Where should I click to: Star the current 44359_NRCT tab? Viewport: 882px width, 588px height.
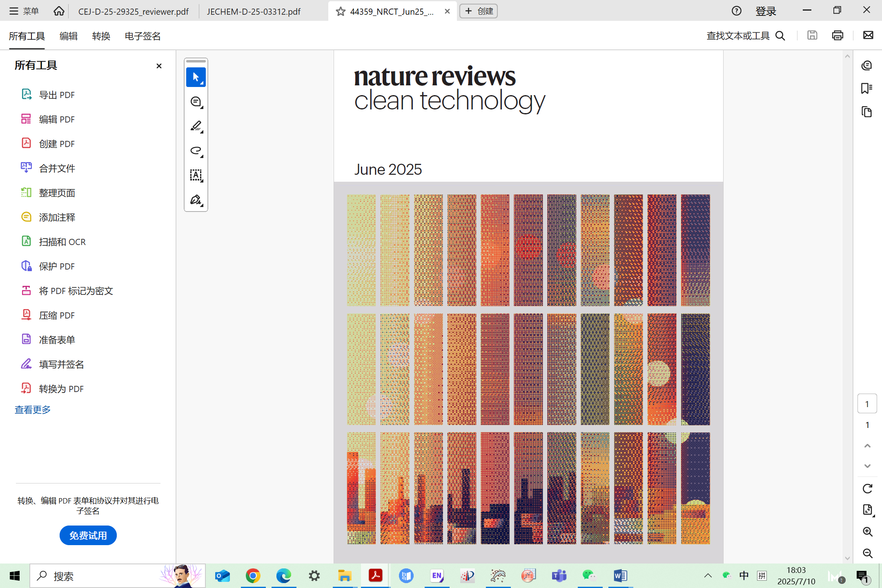(x=341, y=11)
